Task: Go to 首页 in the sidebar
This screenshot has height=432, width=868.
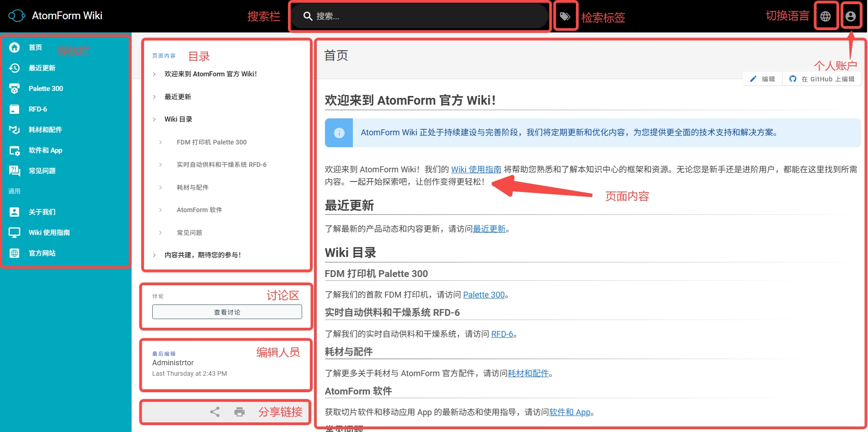Action: pos(35,47)
